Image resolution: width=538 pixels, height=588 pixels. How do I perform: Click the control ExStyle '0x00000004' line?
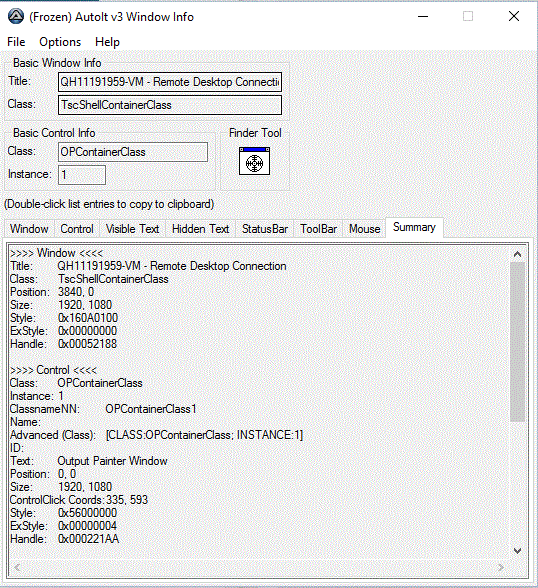pos(63,526)
